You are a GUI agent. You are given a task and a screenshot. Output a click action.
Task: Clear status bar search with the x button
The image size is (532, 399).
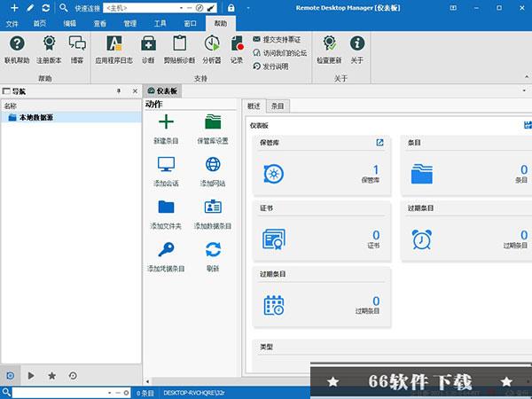point(126,393)
